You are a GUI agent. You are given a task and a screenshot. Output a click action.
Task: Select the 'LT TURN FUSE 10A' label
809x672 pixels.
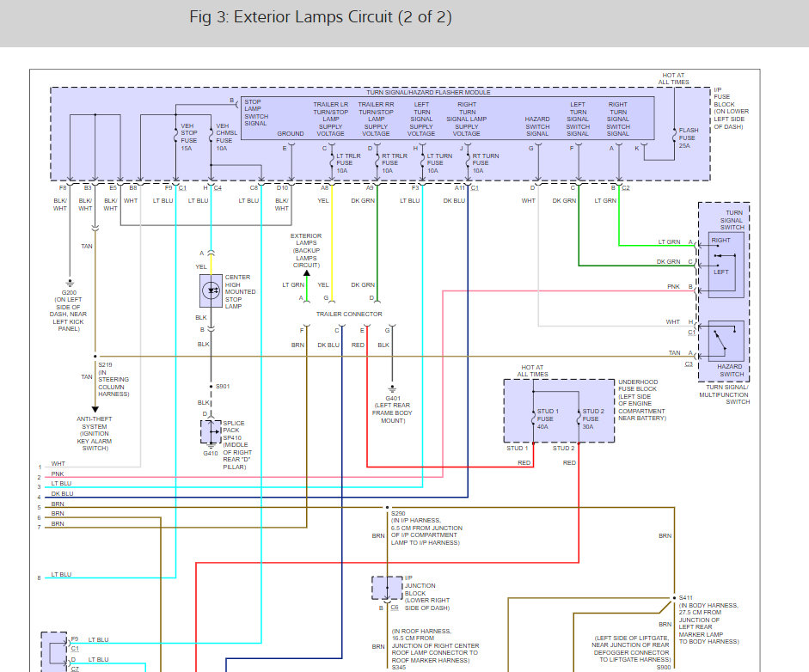tap(439, 163)
